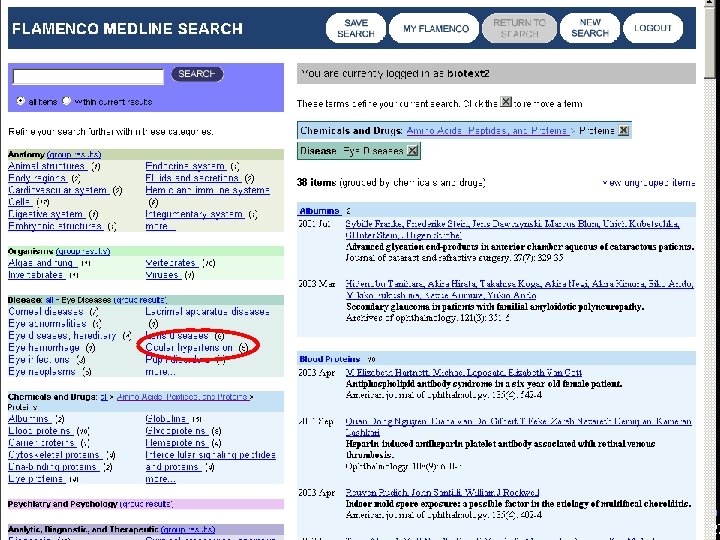Group results by Anatomy
720x540 pixels.
(74, 154)
